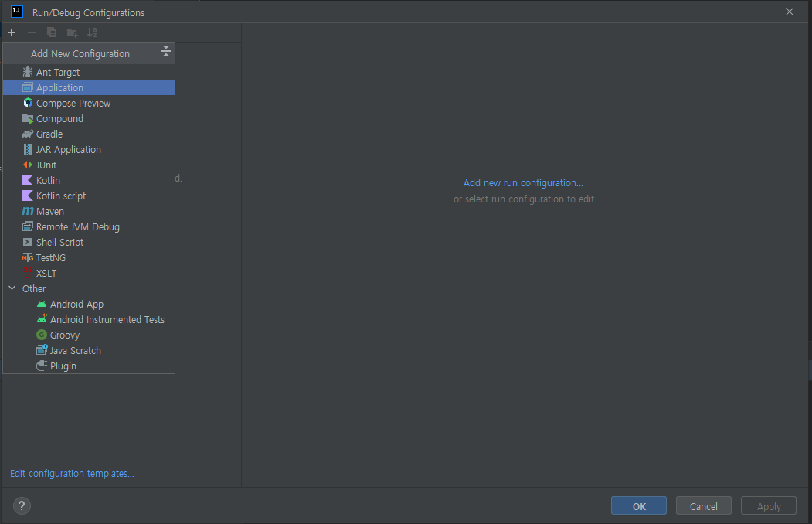Select the JUnit configuration type
Viewport: 812px width, 524px height.
coord(89,165)
